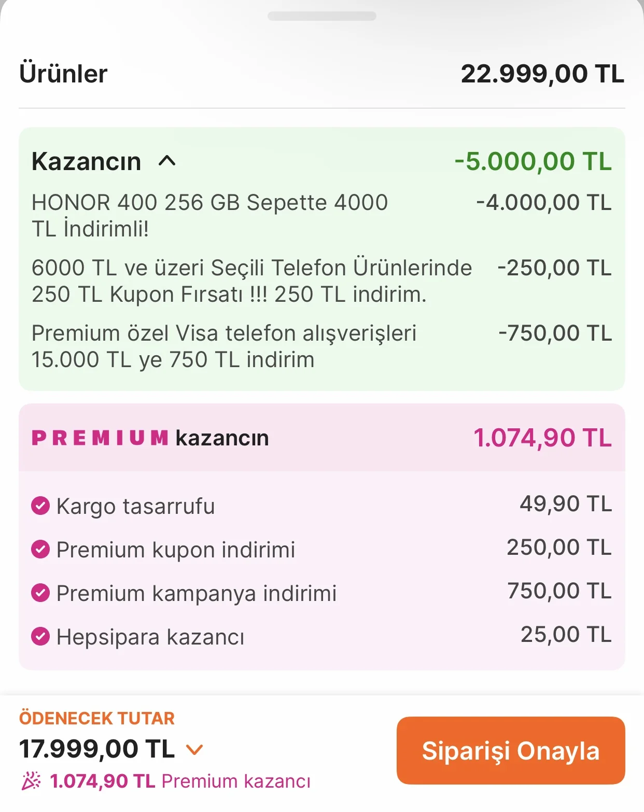Tap the PREMIUM logo in the pink header
Screen dimensions: 644x812
[100, 438]
